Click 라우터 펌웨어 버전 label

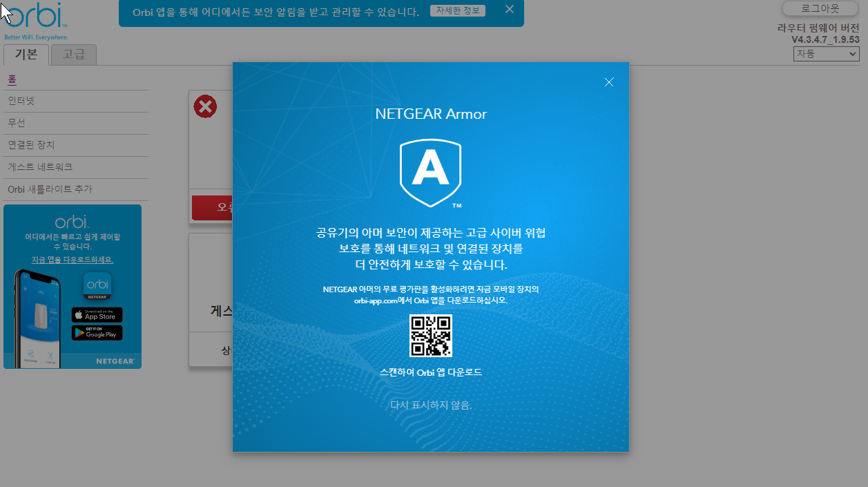tap(818, 28)
